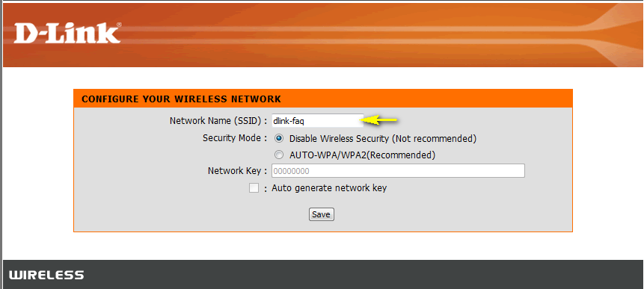Click the "AUTO-WPA/WPA2(Recommended)" label text

pos(362,155)
